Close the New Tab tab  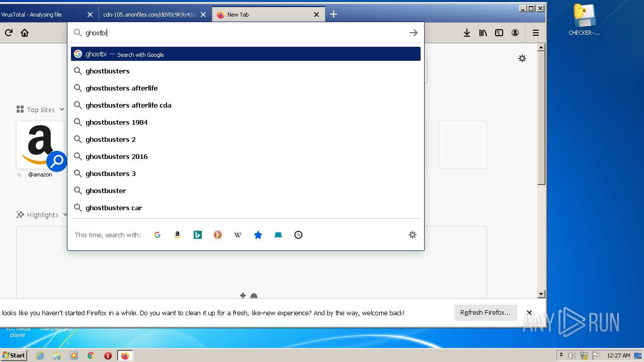click(x=316, y=15)
